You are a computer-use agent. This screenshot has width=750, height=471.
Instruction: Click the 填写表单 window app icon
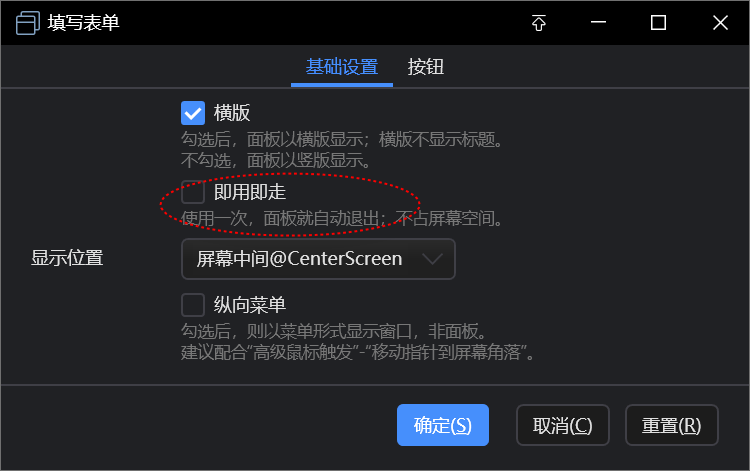(27, 23)
